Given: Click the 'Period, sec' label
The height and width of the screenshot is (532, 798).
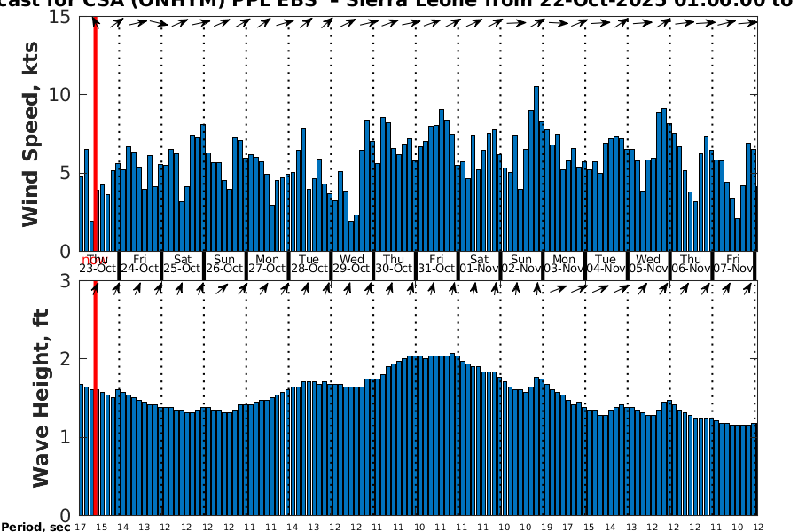Looking at the screenshot, I should [x=35, y=528].
